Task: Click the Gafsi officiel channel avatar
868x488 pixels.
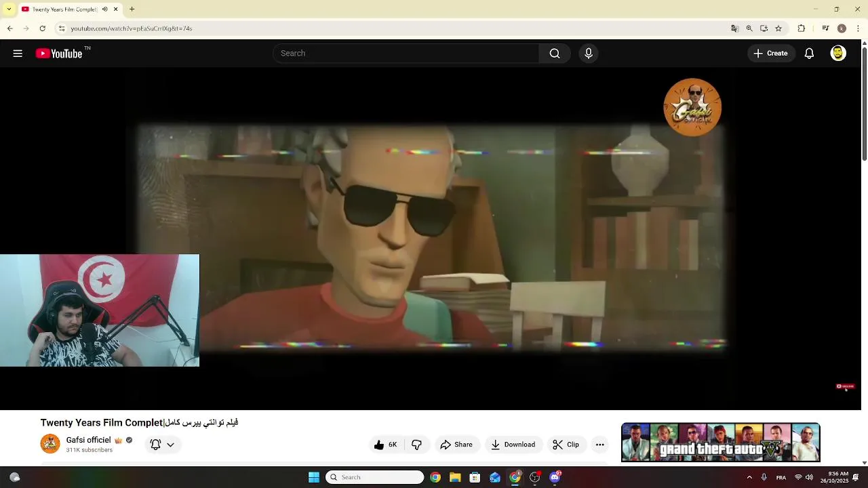Action: point(50,444)
